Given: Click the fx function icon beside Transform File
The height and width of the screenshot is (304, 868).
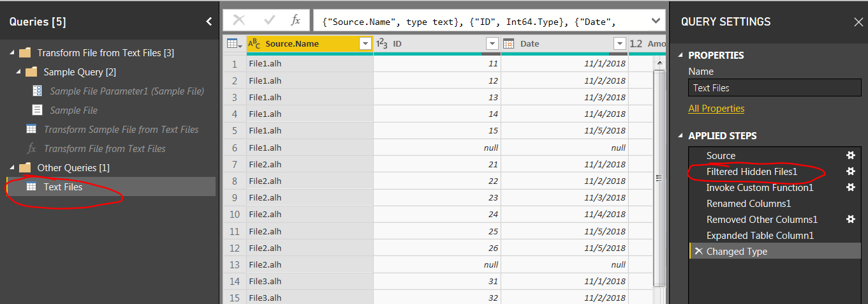Looking at the screenshot, I should [31, 149].
